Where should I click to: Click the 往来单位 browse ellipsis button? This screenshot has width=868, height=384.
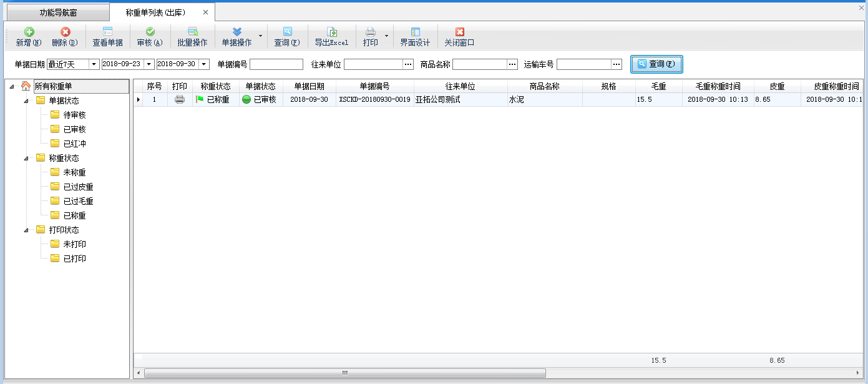(408, 64)
